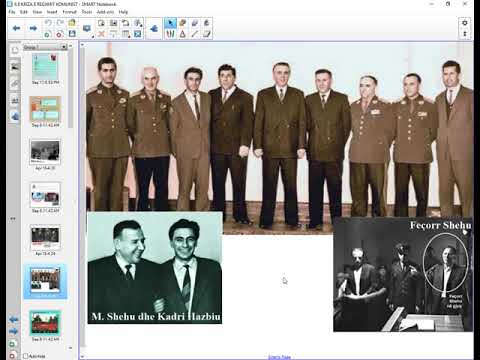Viewport: 480px width, 360px height.
Task: Open the Page Sorter sidebar tab
Action: click(x=14, y=50)
